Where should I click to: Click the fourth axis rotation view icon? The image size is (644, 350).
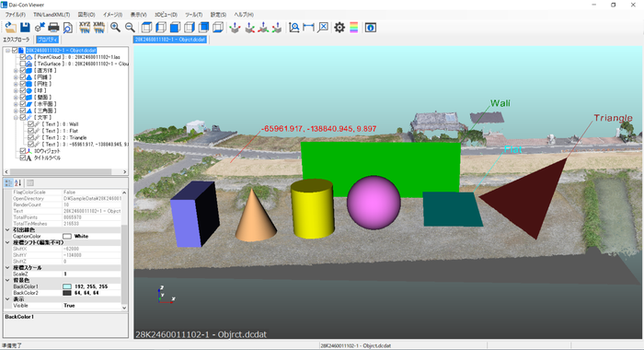tap(277, 28)
